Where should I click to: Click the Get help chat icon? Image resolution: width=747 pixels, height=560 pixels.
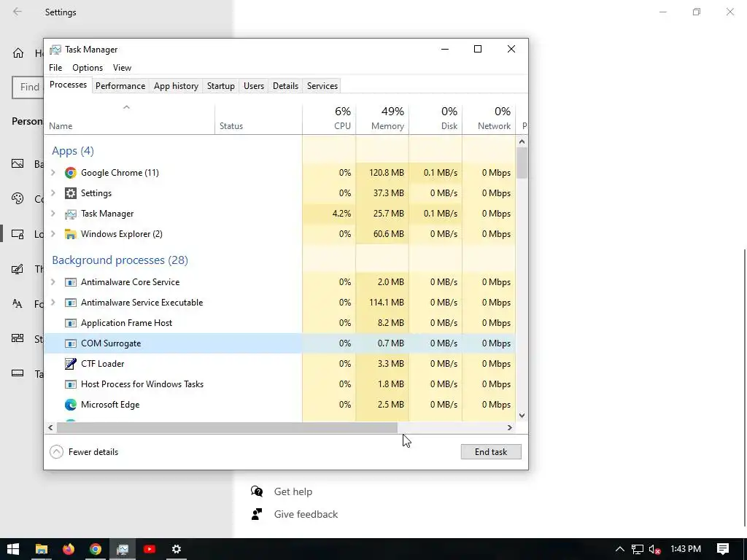coord(257,491)
